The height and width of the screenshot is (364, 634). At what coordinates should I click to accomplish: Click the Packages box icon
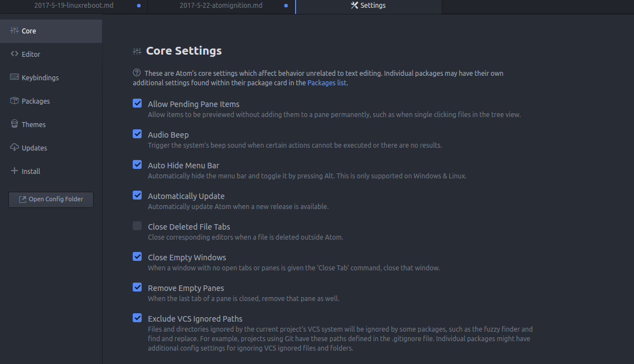[14, 100]
